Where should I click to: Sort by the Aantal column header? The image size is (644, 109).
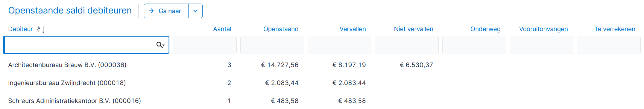[x=222, y=29]
